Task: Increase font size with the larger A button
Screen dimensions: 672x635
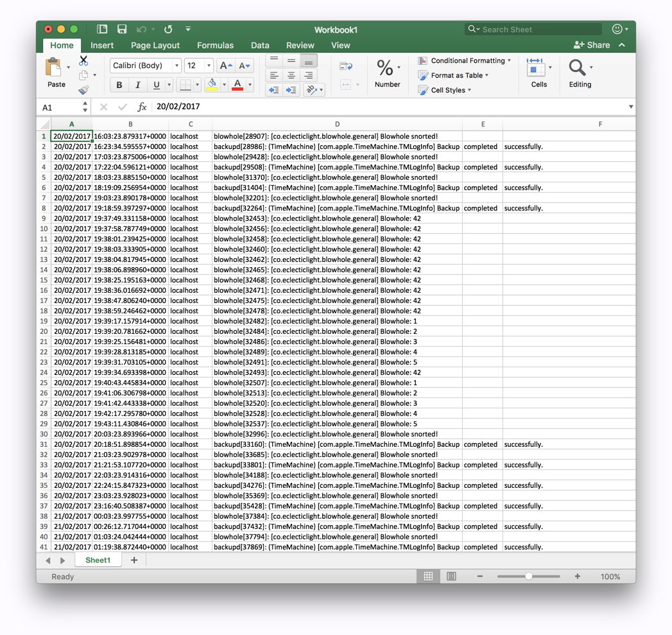Action: (x=225, y=65)
